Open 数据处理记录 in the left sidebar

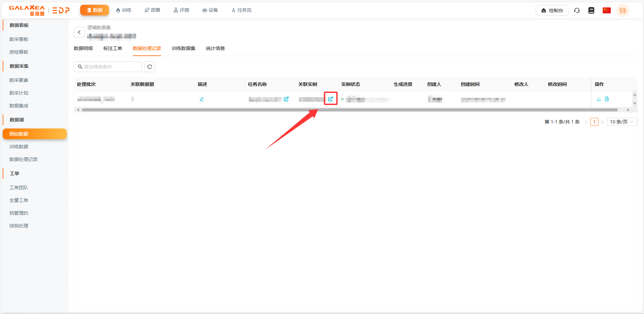[x=23, y=159]
